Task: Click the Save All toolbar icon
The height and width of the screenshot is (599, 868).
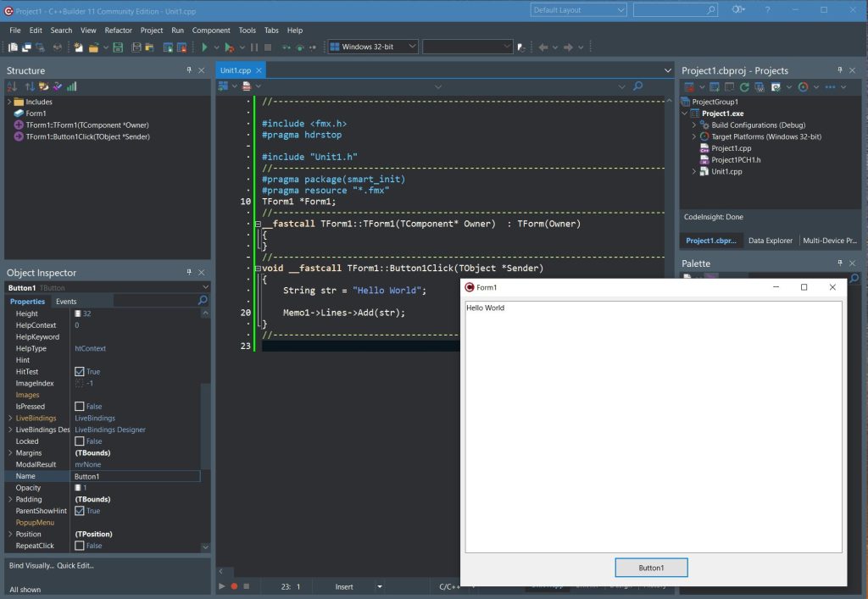Action: click(136, 47)
